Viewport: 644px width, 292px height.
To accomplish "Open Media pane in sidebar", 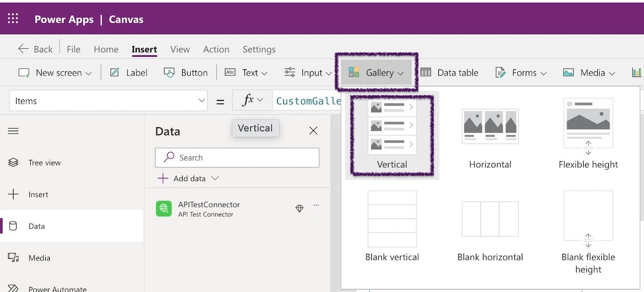I will [x=29, y=258].
